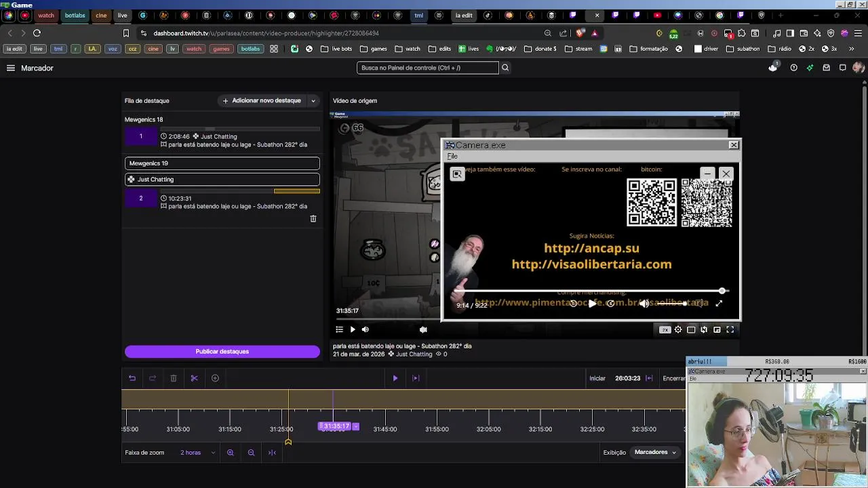Image resolution: width=868 pixels, height=488 pixels.
Task: Reload the page with the browser refresh icon
Action: (x=37, y=33)
